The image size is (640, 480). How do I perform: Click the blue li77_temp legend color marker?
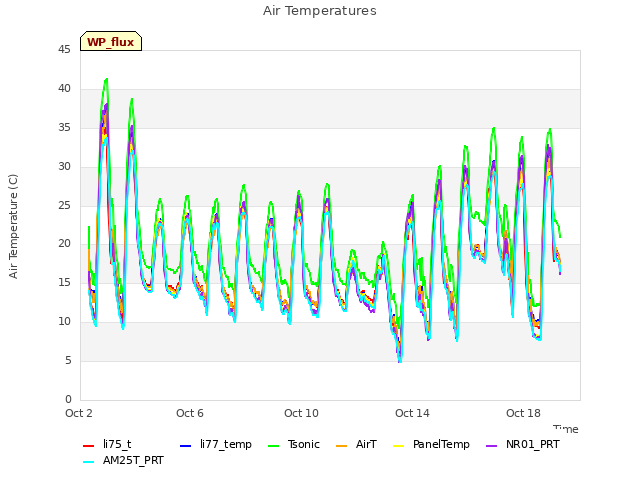click(x=186, y=446)
